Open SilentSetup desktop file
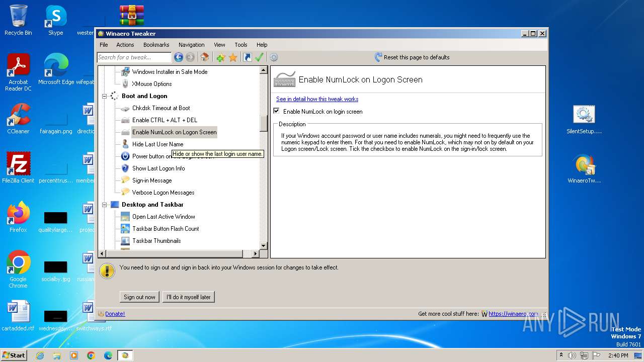This screenshot has height=362, width=644. tap(584, 120)
